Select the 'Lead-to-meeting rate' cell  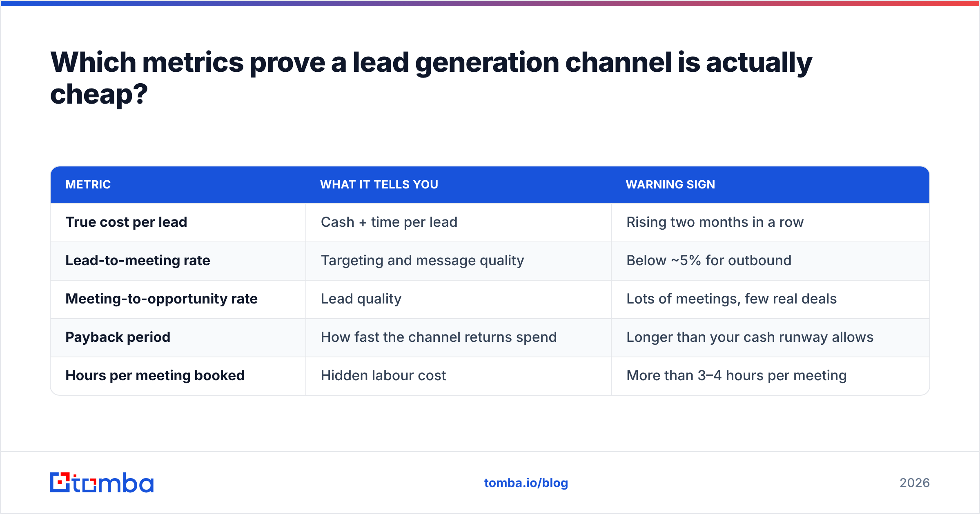click(x=178, y=261)
